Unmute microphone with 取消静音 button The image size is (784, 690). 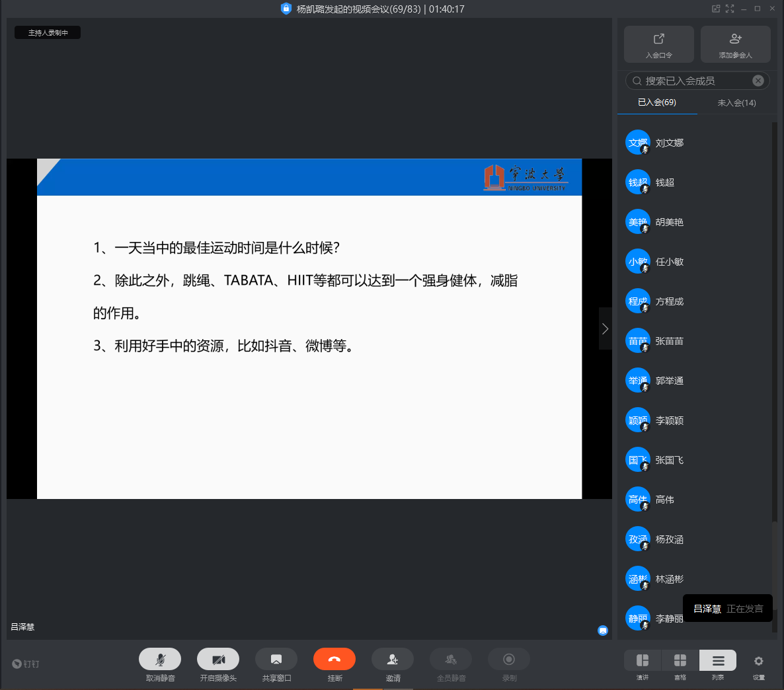point(160,660)
